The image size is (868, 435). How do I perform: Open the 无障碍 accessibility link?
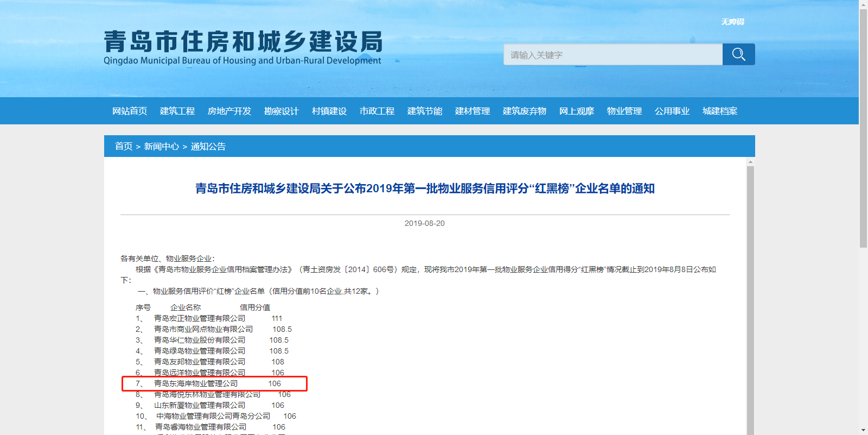coord(732,22)
